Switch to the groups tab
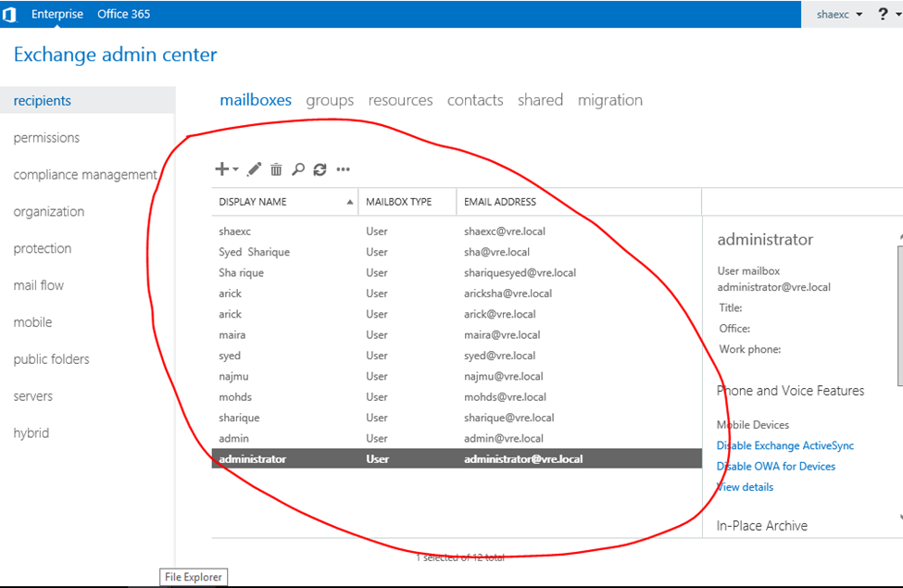 coord(330,100)
